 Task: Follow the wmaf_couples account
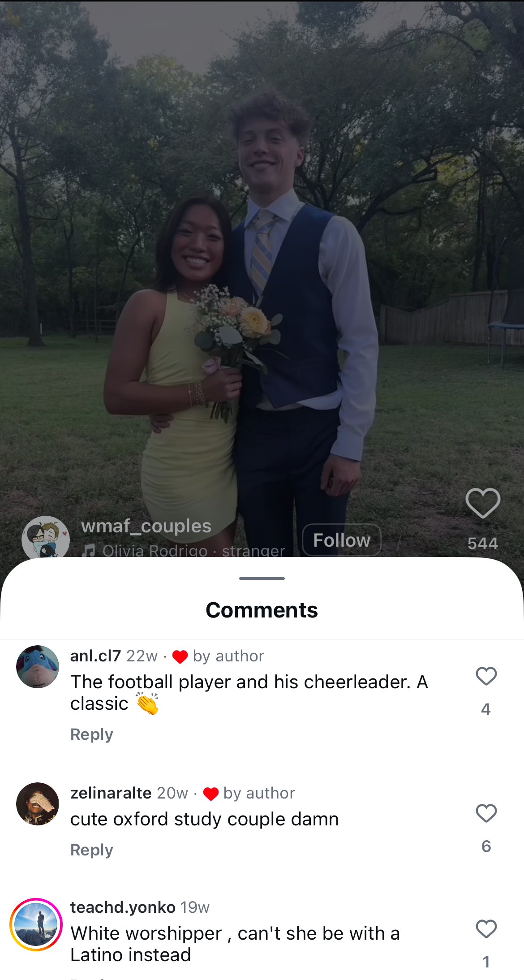pos(342,540)
